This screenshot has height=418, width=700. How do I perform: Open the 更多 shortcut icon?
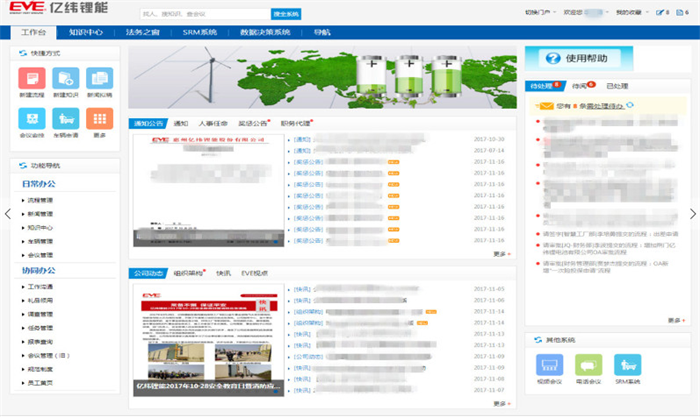coord(99,119)
